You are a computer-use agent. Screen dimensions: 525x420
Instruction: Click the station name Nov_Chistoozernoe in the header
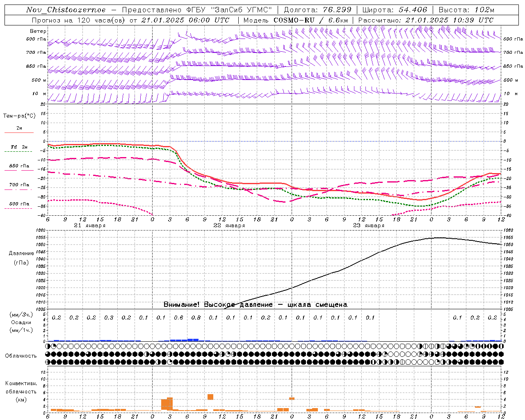[66, 10]
